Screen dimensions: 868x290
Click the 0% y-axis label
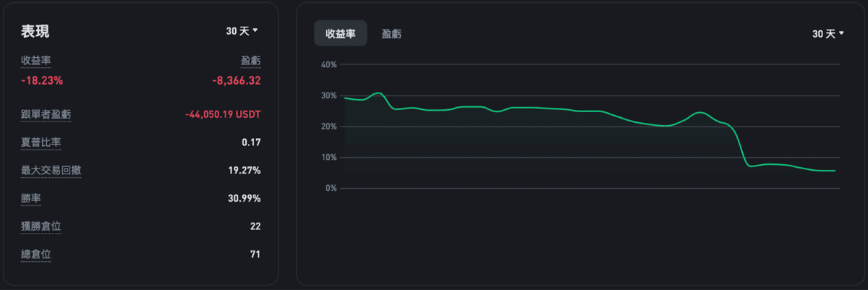(x=331, y=188)
